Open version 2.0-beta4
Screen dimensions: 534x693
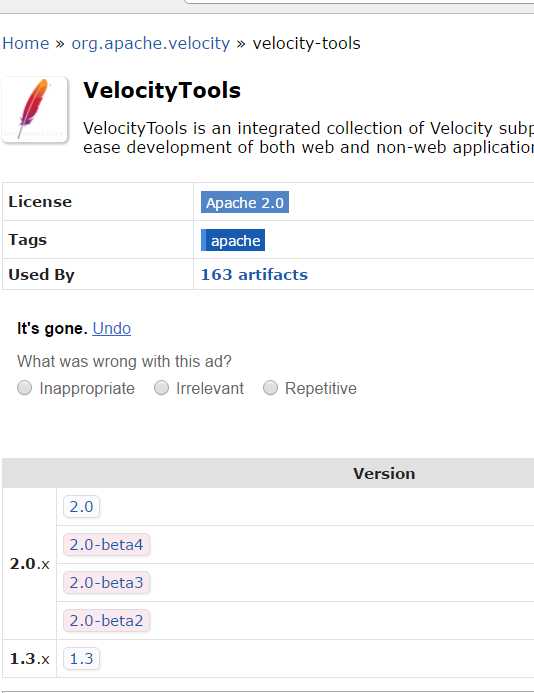(107, 544)
